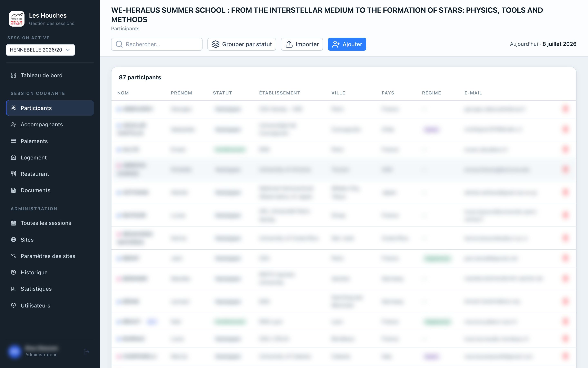Viewport: 588px width, 368px height.
Task: Click the Historique clock icon
Action: click(14, 272)
